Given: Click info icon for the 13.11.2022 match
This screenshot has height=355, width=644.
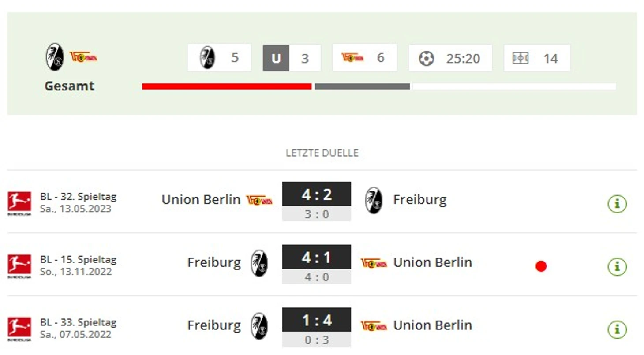Looking at the screenshot, I should pos(617,267).
